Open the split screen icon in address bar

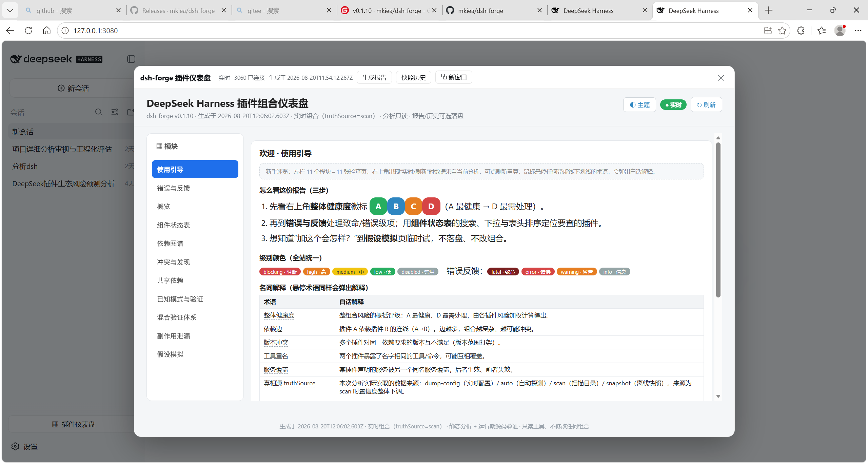click(768, 31)
